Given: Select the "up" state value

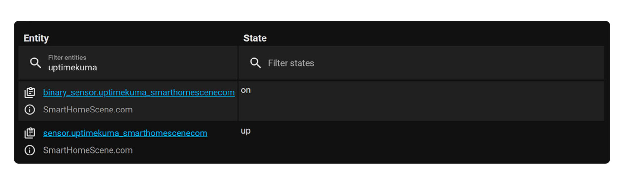Looking at the screenshot, I should point(246,131).
